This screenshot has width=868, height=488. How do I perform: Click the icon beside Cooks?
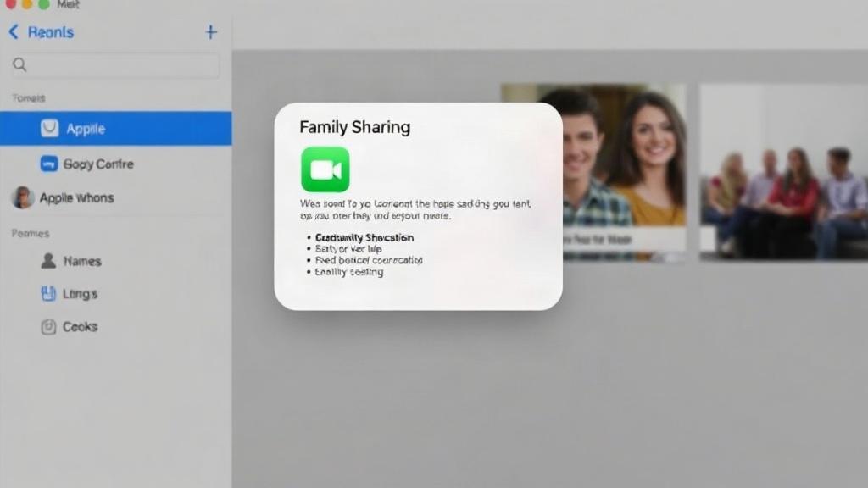pos(48,326)
